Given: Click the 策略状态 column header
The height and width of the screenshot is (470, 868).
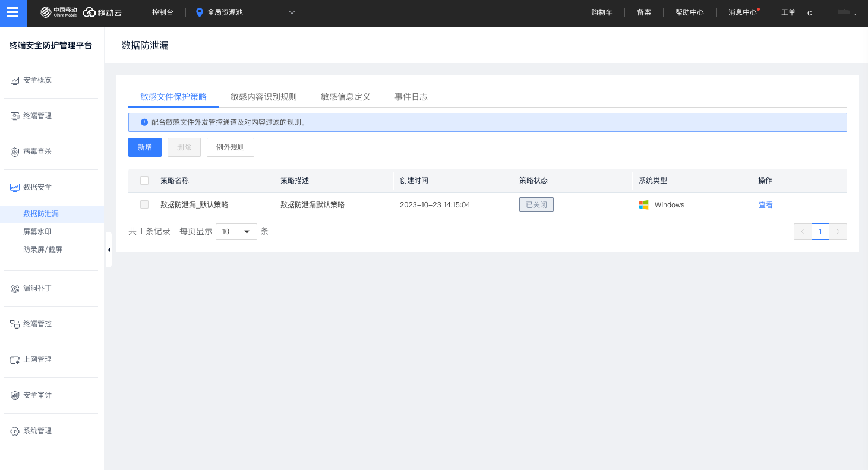Looking at the screenshot, I should pyautogui.click(x=534, y=181).
